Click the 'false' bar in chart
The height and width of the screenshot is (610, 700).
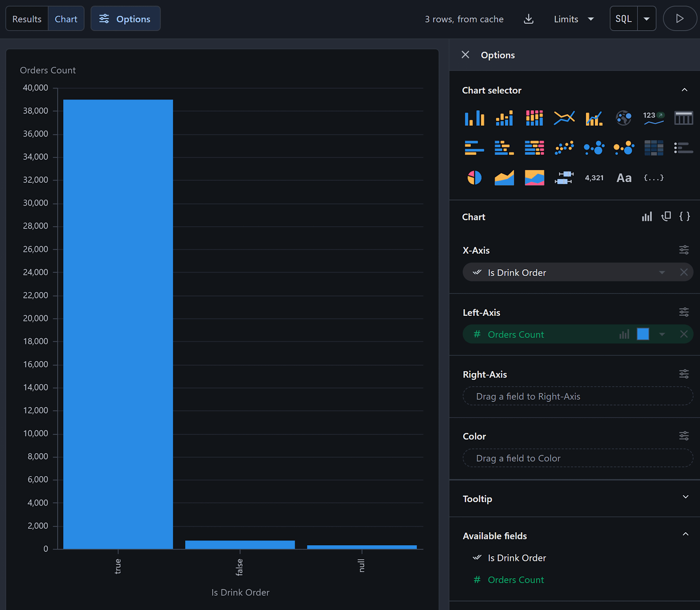240,545
